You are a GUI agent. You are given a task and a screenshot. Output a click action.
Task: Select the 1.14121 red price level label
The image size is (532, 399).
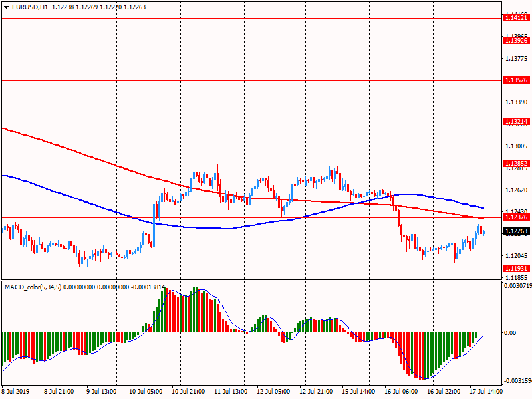pyautogui.click(x=517, y=18)
